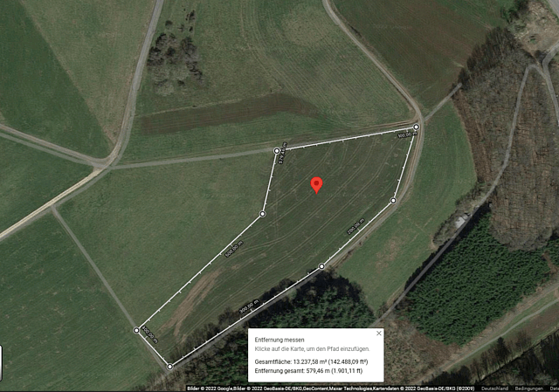Click the 300,00 m distance label
Viewport: 559px width, 392px height.
click(x=249, y=306)
